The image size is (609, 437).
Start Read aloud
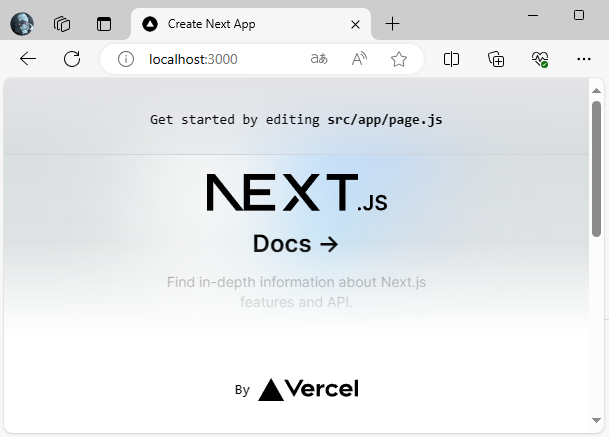pyautogui.click(x=359, y=59)
